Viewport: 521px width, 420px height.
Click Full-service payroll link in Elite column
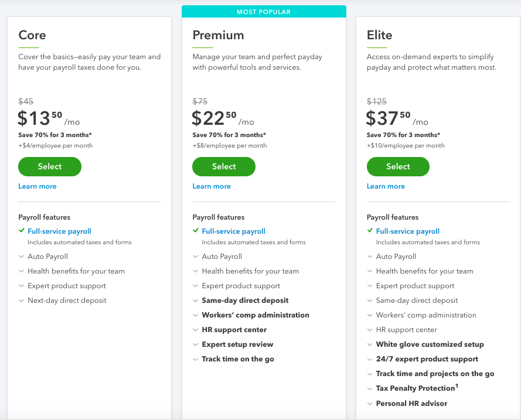(x=408, y=231)
